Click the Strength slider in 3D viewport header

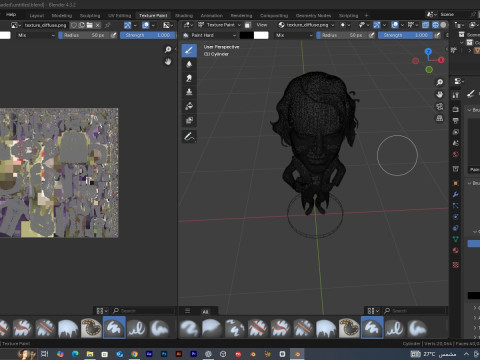(406, 35)
